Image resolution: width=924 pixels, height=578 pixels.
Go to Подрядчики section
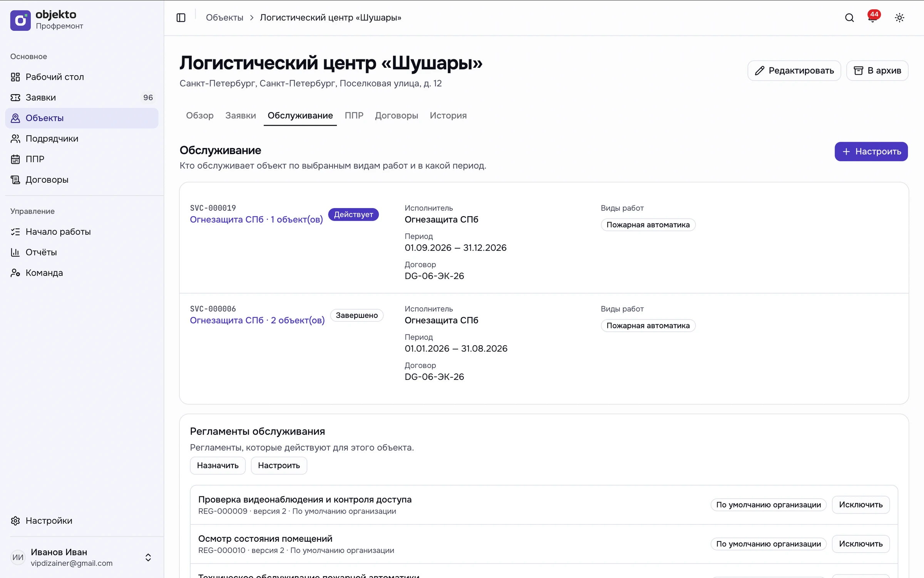pyautogui.click(x=82, y=139)
